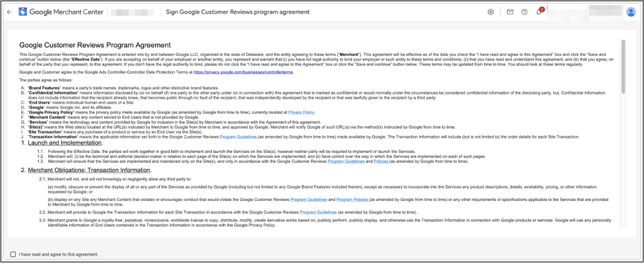The image size is (644, 264).
Task: Click the agreement vertical scrollbar thumb
Action: tap(623, 66)
